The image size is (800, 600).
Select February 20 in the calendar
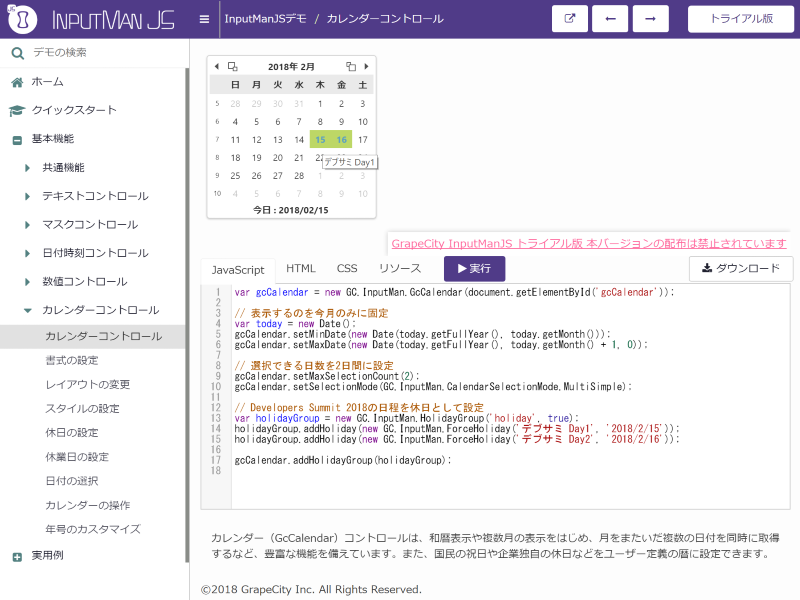click(x=278, y=158)
